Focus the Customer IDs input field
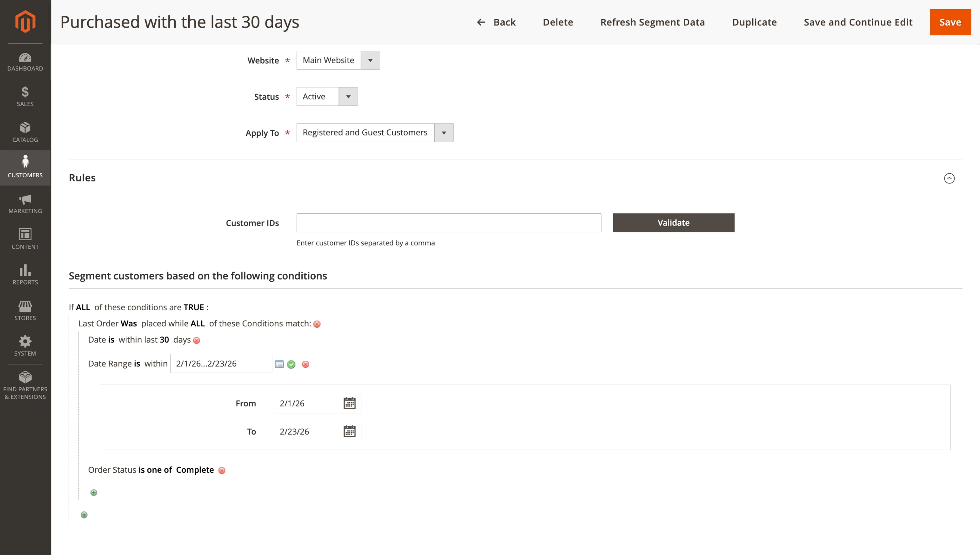The width and height of the screenshot is (980, 555). pos(448,223)
